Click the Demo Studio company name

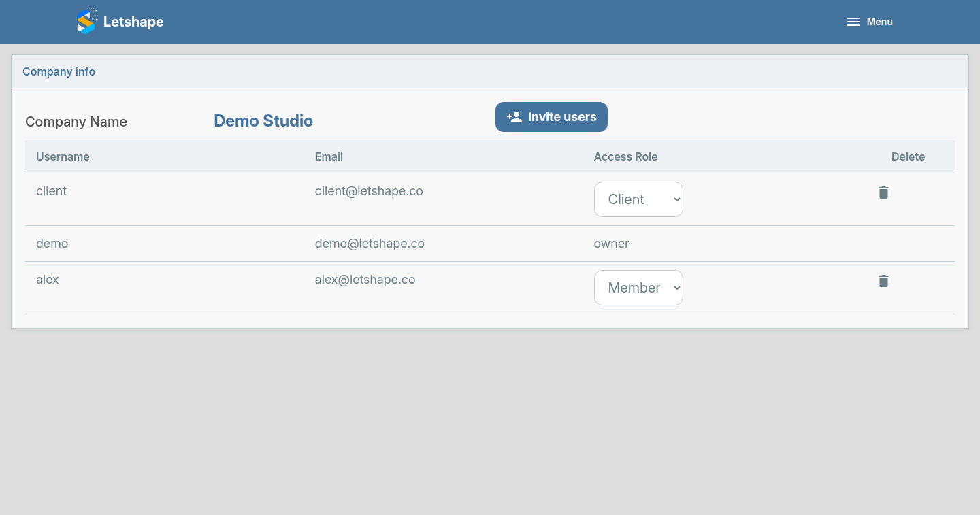pyautogui.click(x=263, y=121)
